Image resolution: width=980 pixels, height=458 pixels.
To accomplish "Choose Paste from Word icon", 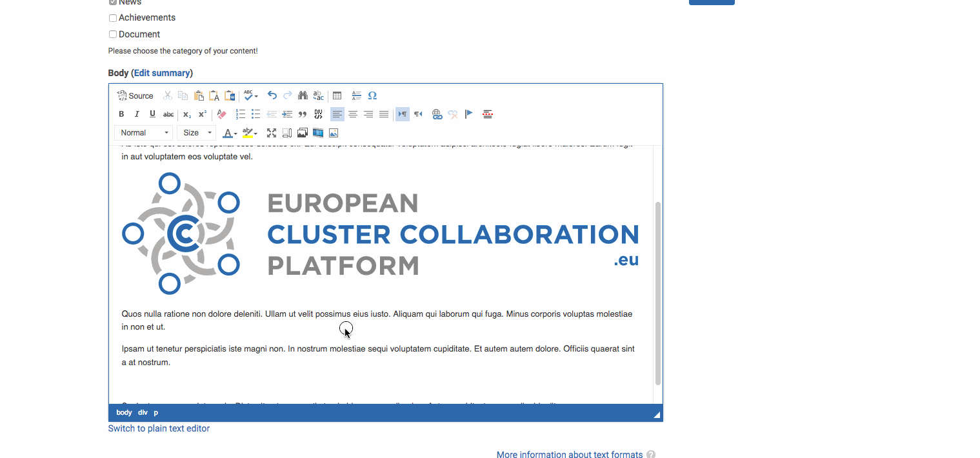I will point(230,95).
